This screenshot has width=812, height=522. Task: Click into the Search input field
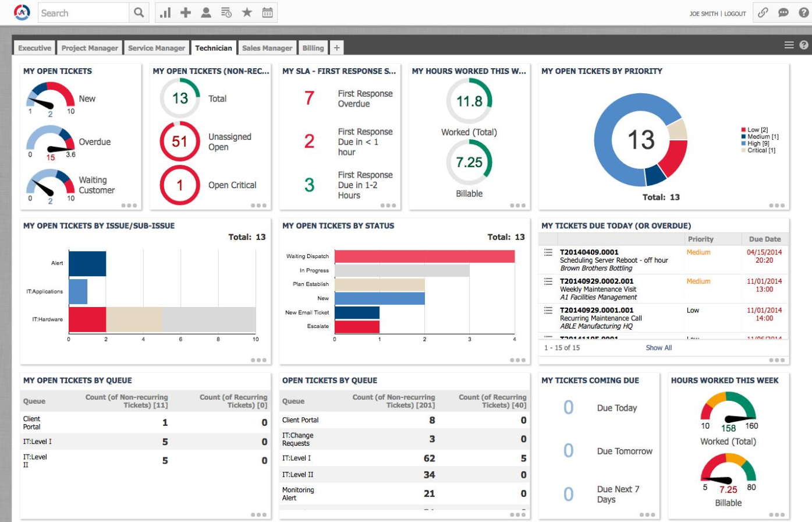[83, 13]
